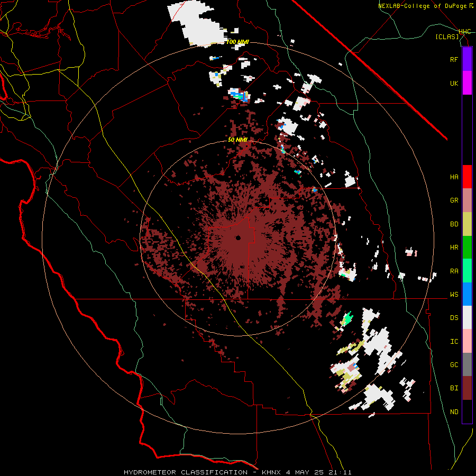Image resolution: width=476 pixels, height=476 pixels.
Task: Click the GC gray legend swatch
Action: (467, 364)
